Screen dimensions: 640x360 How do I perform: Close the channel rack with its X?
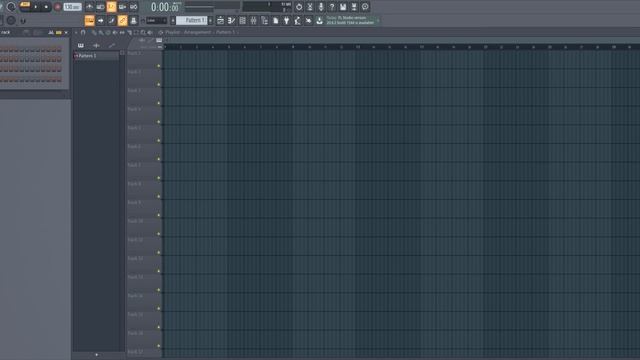coord(66,32)
